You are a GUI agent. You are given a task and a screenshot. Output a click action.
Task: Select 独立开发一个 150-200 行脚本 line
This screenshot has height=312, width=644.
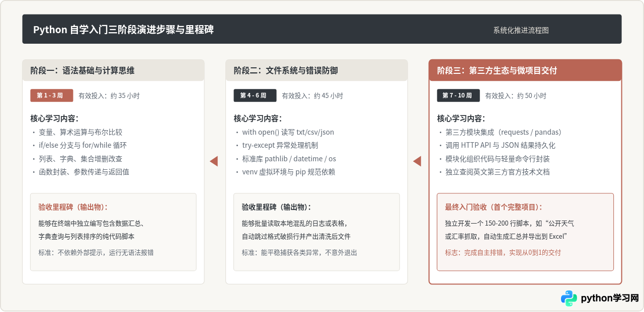[510, 224]
